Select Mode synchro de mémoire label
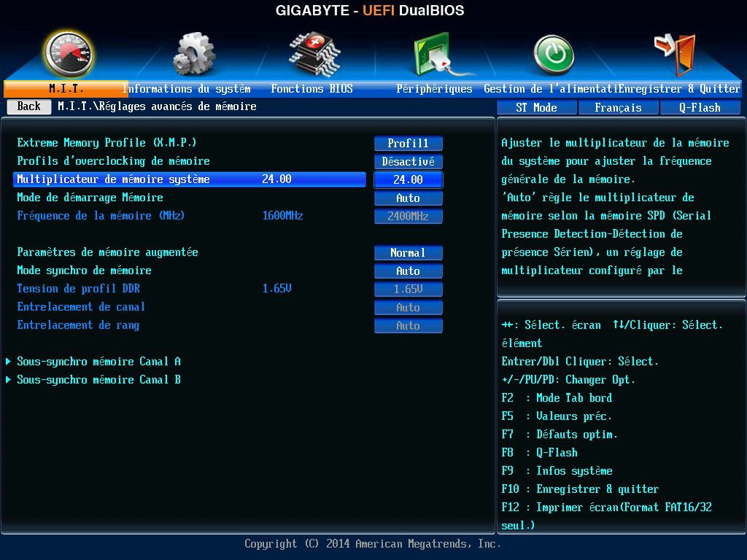The height and width of the screenshot is (560, 747). tap(85, 271)
